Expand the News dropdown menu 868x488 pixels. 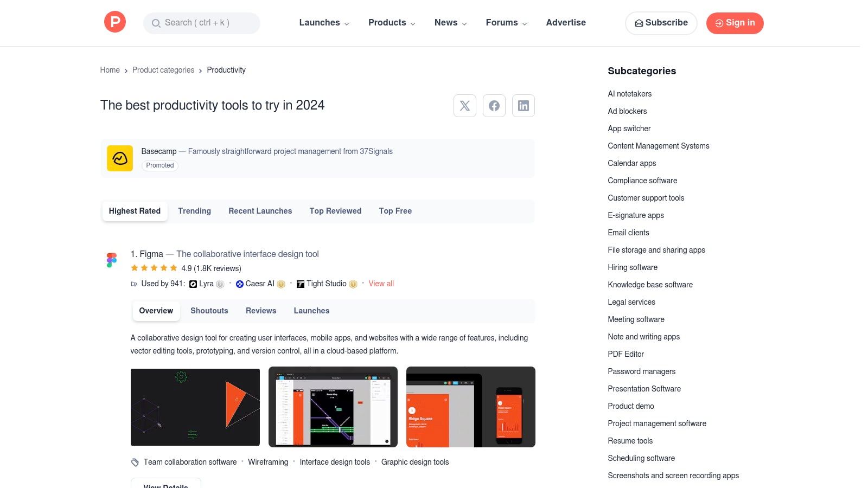pyautogui.click(x=450, y=23)
